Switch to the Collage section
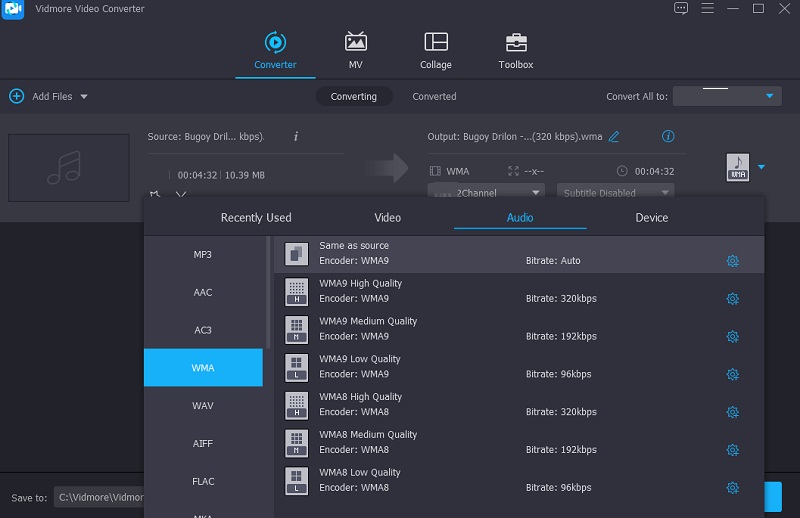Screen dimensions: 800x518 pyautogui.click(x=436, y=51)
